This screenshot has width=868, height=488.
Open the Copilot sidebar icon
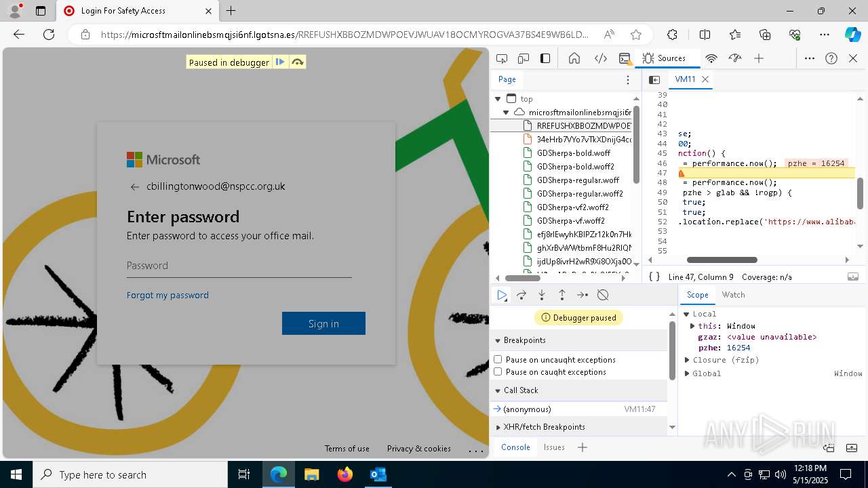852,35
